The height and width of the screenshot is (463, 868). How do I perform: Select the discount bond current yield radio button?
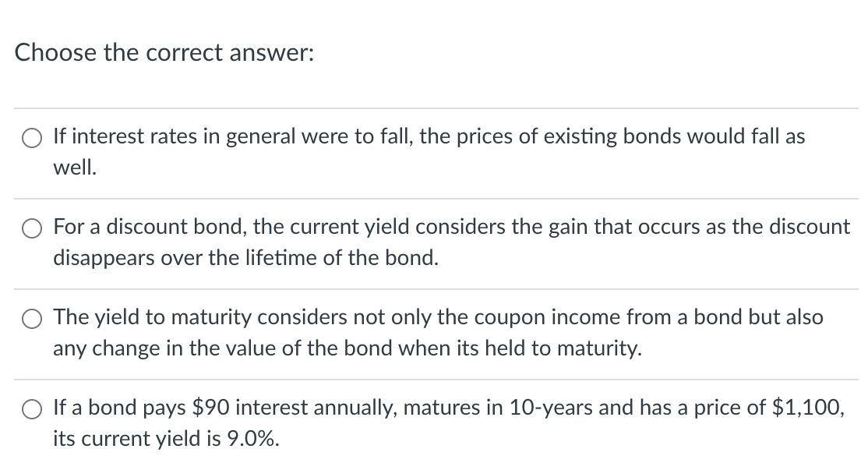[x=31, y=228]
